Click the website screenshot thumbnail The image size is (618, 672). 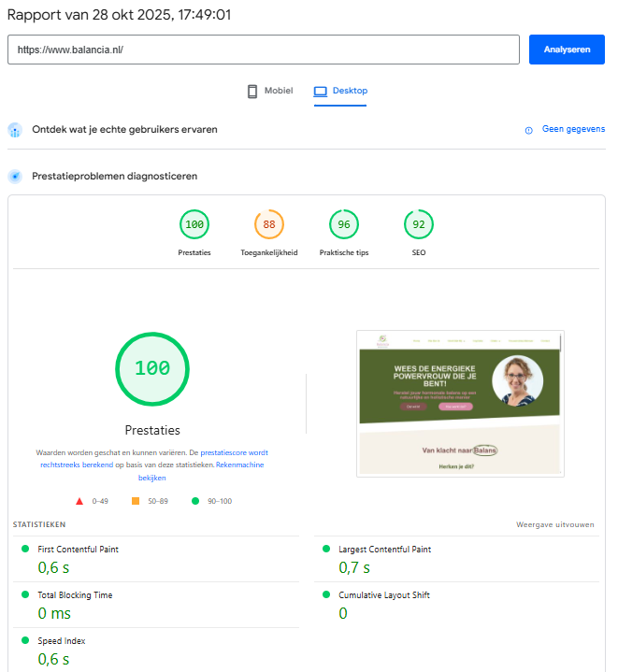(460, 404)
